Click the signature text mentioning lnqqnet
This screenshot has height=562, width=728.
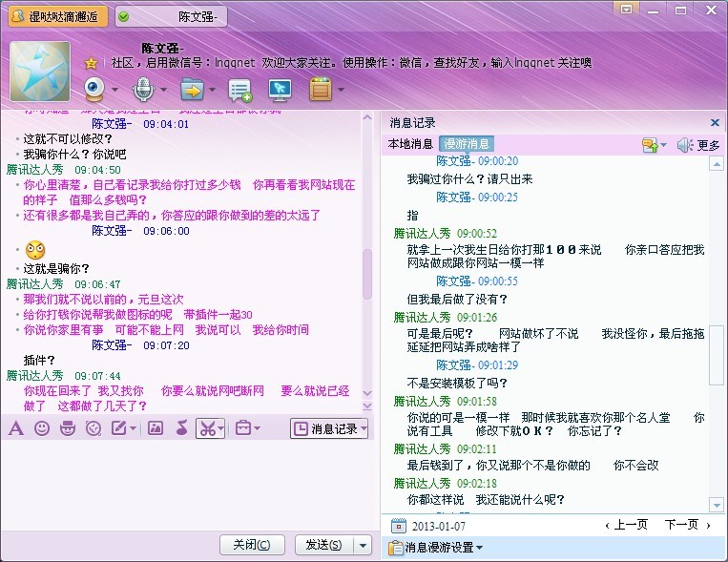coord(351,63)
